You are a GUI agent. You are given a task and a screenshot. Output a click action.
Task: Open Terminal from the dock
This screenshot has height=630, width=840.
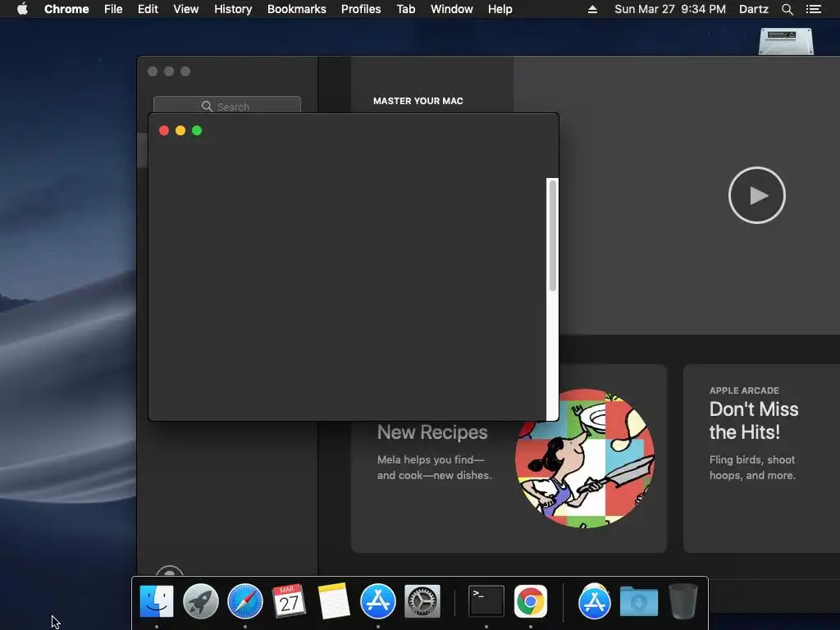[486, 601]
